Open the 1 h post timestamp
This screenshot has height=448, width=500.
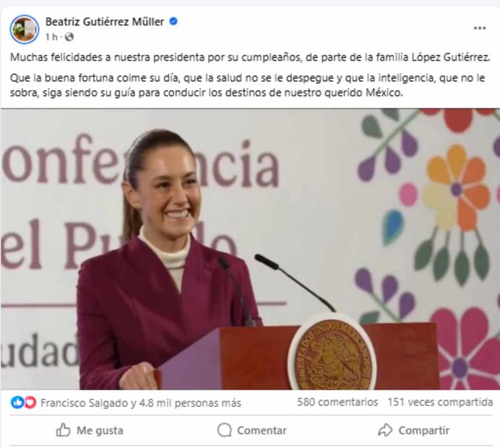pos(51,38)
